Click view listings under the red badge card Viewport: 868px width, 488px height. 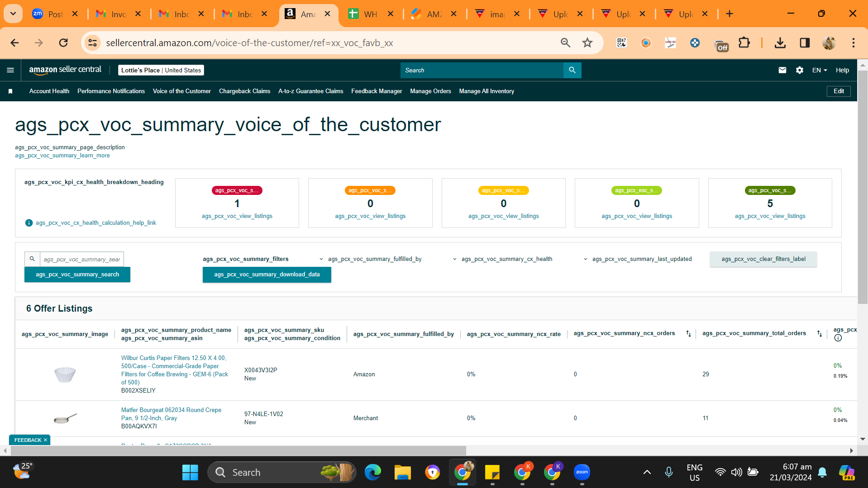coord(237,216)
